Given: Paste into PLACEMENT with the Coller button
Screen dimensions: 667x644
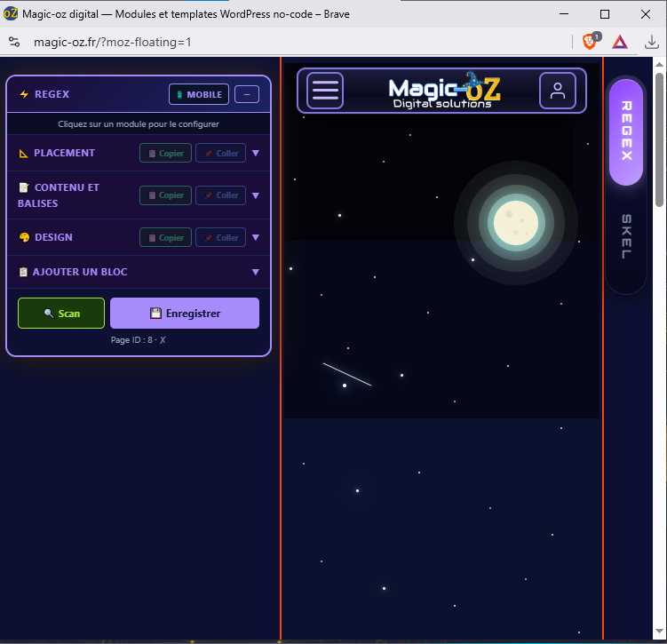Looking at the screenshot, I should pyautogui.click(x=220, y=153).
